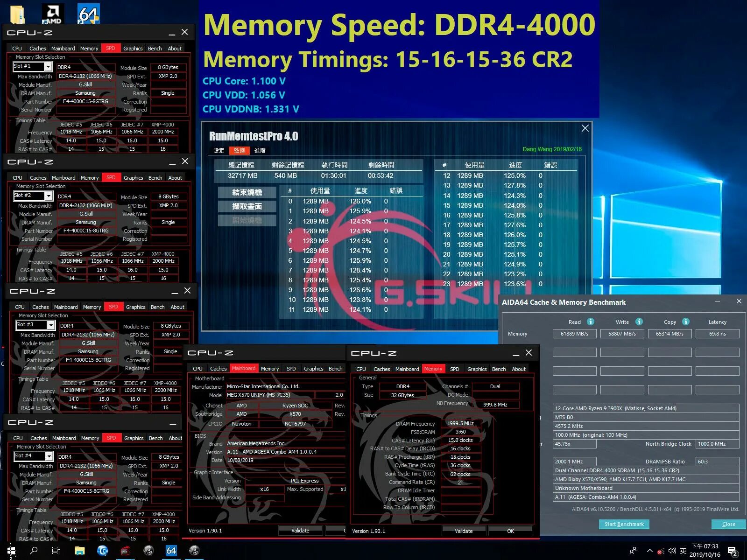
Task: Open the AMD desktop shortcut icon
Action: pyautogui.click(x=53, y=14)
